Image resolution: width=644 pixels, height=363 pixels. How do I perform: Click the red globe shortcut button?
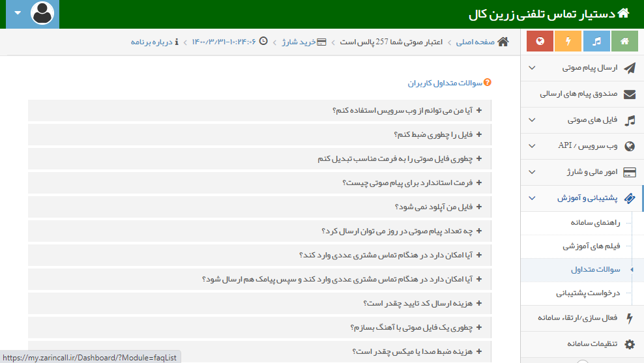[x=540, y=41]
